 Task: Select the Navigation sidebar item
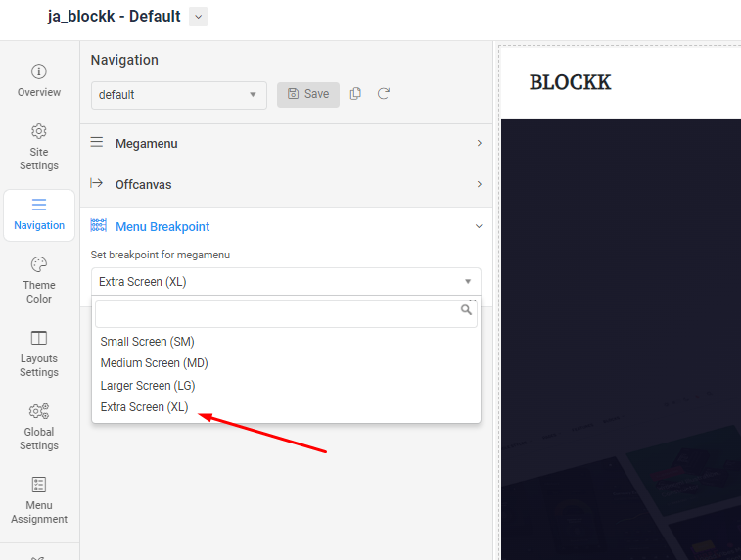tap(39, 215)
